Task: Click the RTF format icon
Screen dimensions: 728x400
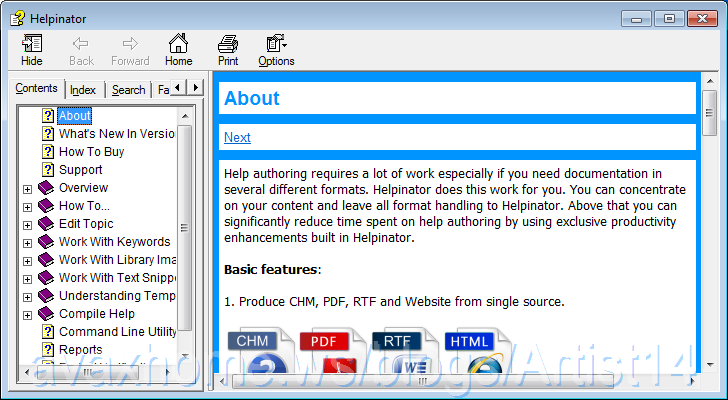Action: 404,350
